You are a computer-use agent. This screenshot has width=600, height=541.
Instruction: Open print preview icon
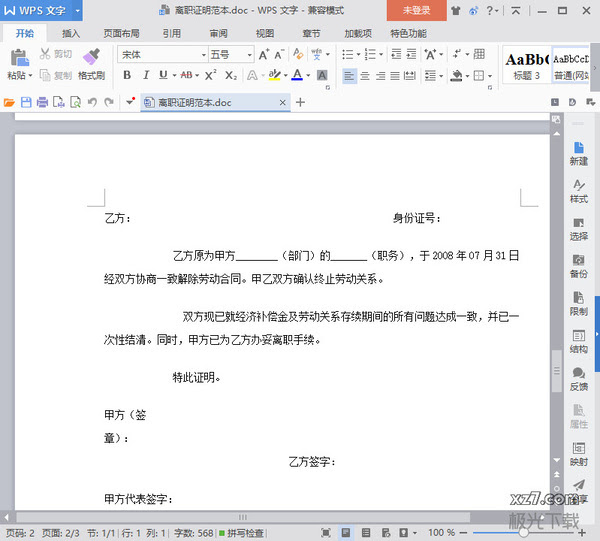point(75,102)
